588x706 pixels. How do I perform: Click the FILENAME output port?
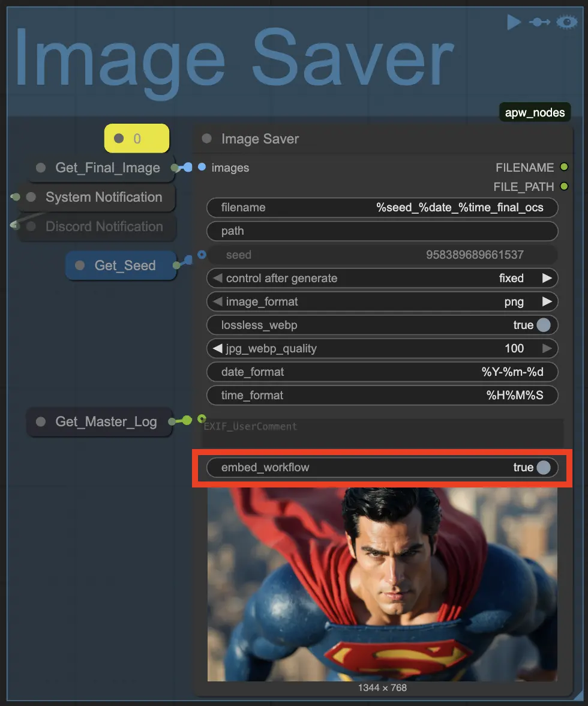pyautogui.click(x=563, y=167)
